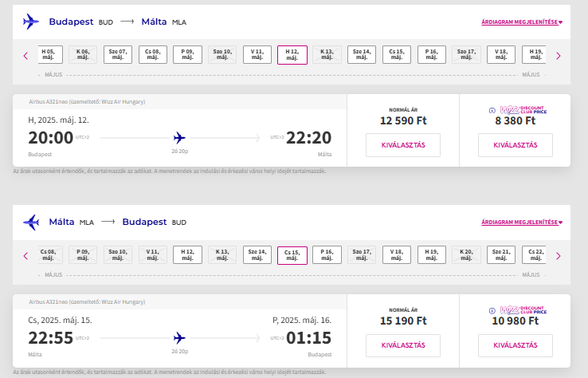The image size is (588, 378).
Task: Click the arrival time 01:15
Action: pos(308,338)
